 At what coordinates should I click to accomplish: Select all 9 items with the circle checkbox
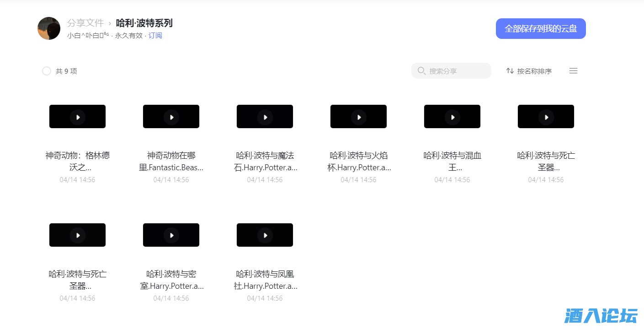pyautogui.click(x=46, y=71)
